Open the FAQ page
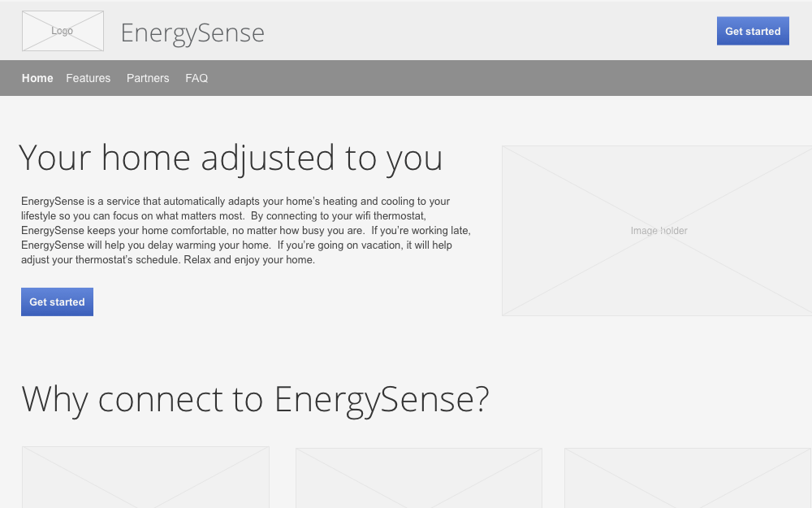This screenshot has height=508, width=812. click(197, 78)
